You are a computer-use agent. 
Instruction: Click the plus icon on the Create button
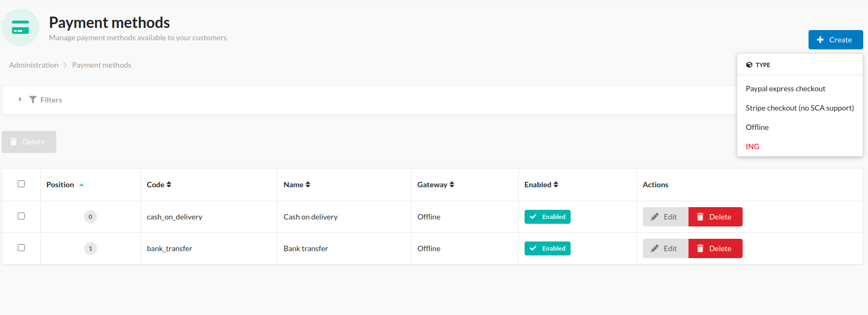point(820,40)
